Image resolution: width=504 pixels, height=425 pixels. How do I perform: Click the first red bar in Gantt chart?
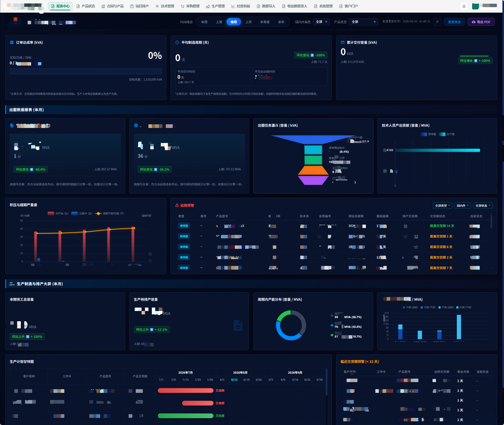[x=185, y=390]
